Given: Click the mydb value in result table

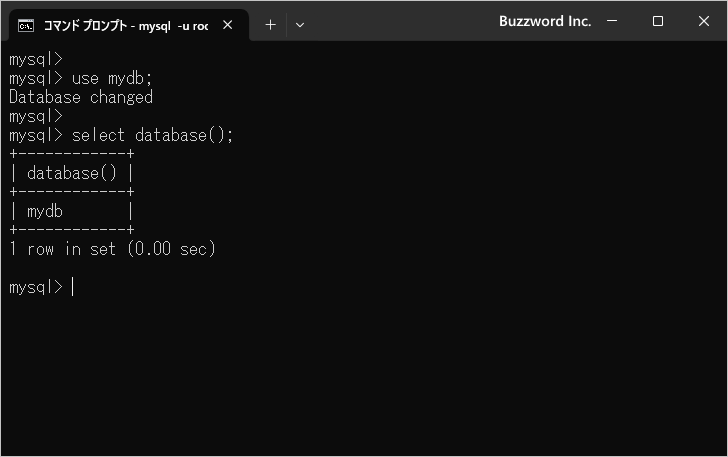Looking at the screenshot, I should 45,211.
